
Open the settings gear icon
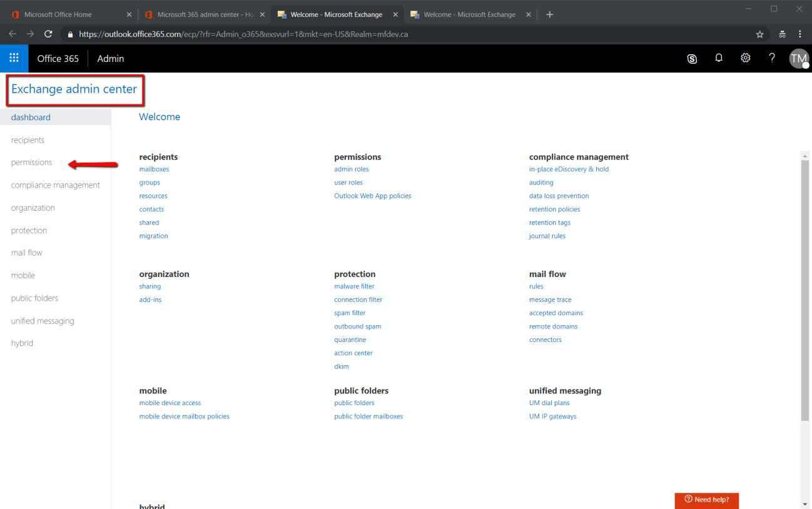click(745, 58)
